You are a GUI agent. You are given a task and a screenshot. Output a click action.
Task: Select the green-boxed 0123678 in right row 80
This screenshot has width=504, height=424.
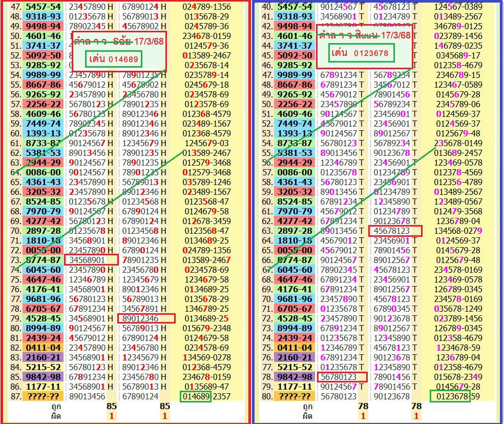(x=450, y=396)
